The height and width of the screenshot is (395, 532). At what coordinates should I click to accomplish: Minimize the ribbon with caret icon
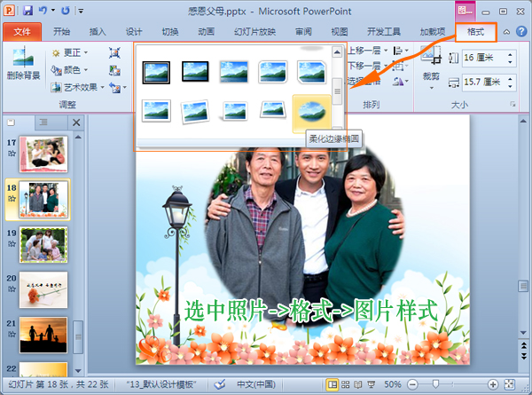506,32
